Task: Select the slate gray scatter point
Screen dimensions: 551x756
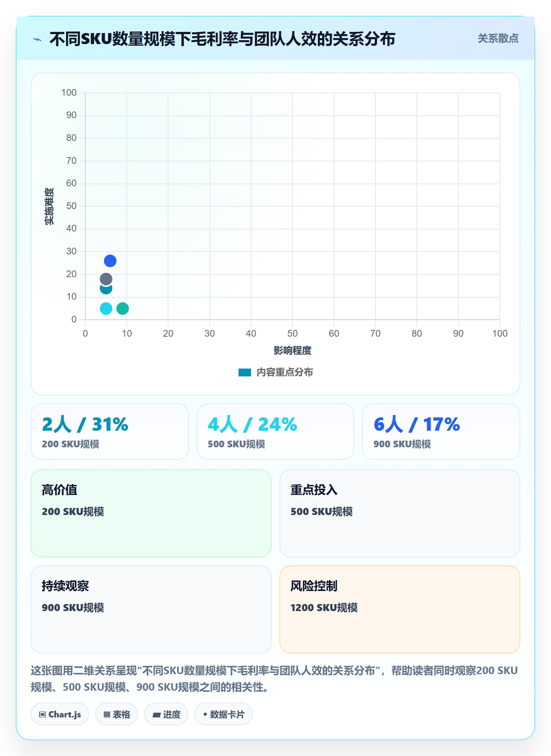Action: click(x=106, y=279)
